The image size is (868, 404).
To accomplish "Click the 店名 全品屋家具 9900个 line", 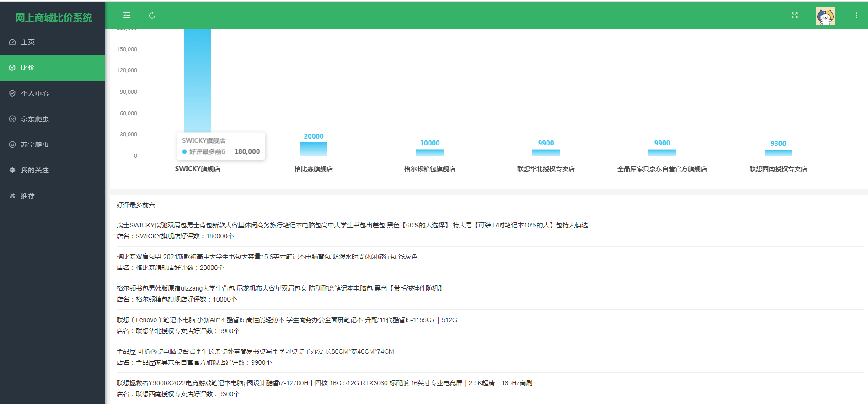I will (x=194, y=362).
